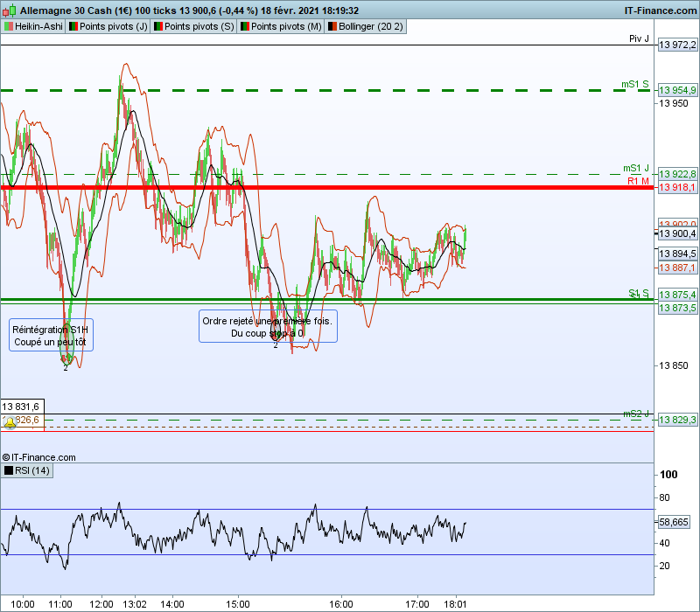Open the RSI (14) indicator label
Viewport: 700px width, 612px height.
coord(27,470)
